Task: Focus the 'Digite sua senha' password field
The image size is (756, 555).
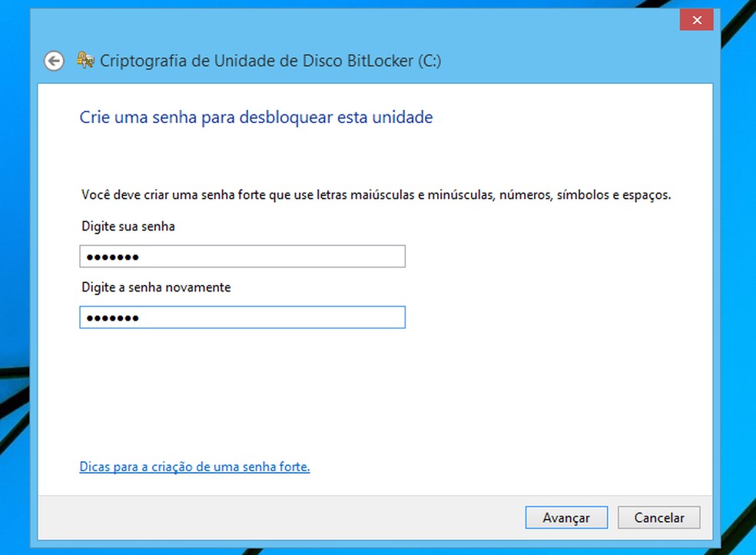Action: click(242, 256)
